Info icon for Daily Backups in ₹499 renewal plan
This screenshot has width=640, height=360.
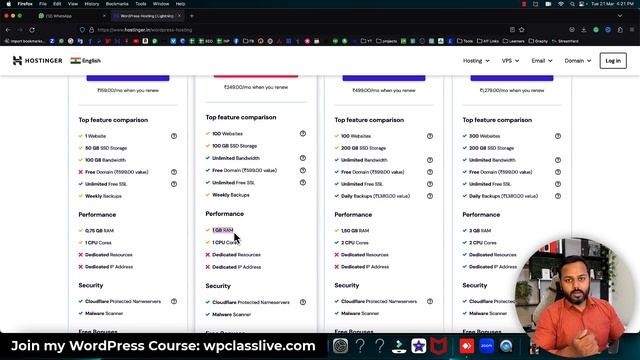point(430,196)
